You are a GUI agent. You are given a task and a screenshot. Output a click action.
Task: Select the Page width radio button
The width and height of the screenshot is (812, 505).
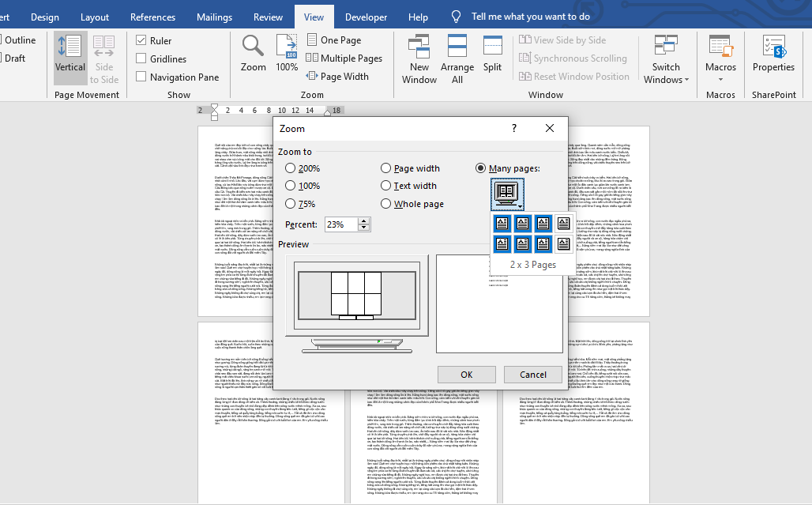pyautogui.click(x=385, y=168)
